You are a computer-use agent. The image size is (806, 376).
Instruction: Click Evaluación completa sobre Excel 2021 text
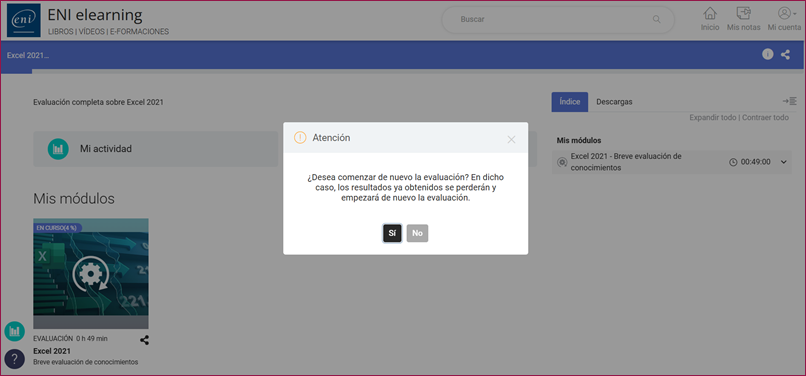pos(98,102)
